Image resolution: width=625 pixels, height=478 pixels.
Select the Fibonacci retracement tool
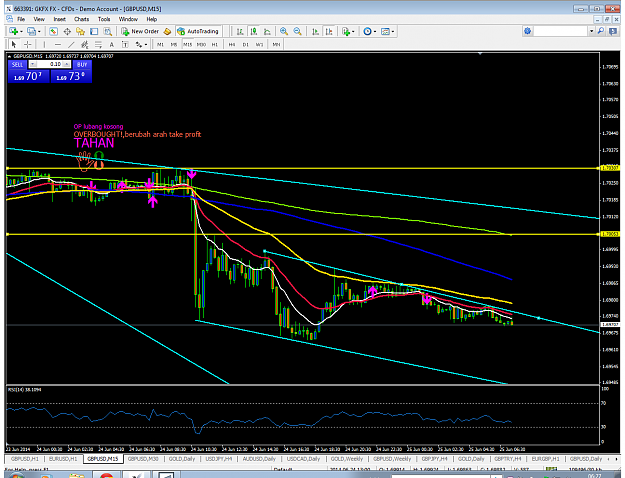[98, 44]
